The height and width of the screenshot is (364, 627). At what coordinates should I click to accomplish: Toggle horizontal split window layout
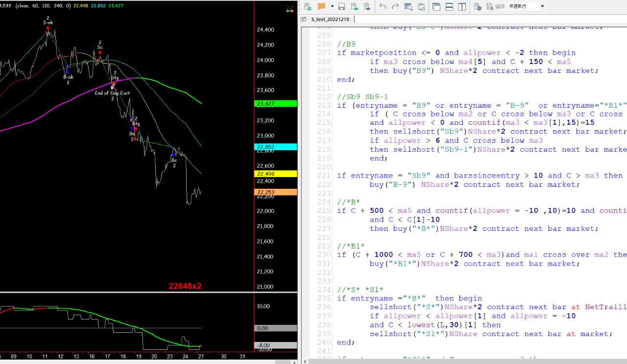coord(449,6)
